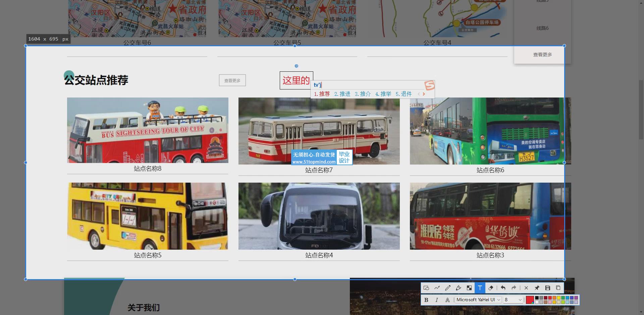Choose IME candidate 1 推荐
Image resolution: width=644 pixels, height=315 pixels.
pyautogui.click(x=322, y=94)
